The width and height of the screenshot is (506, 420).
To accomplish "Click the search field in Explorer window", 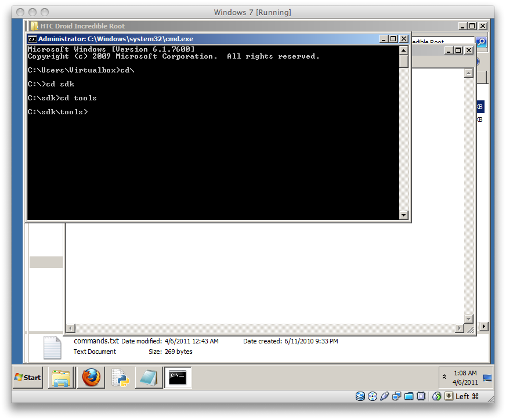I will (x=443, y=41).
